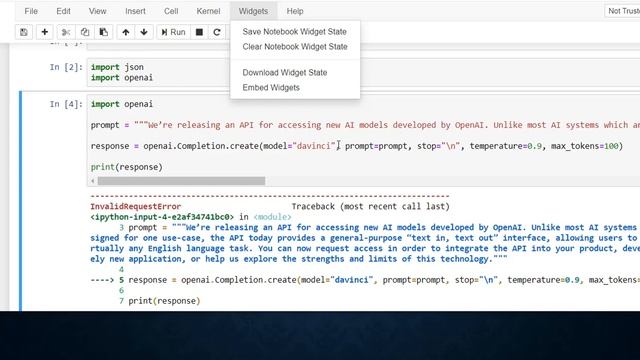The image size is (640, 360).
Task: Click the Not Trusted button
Action: point(622,11)
